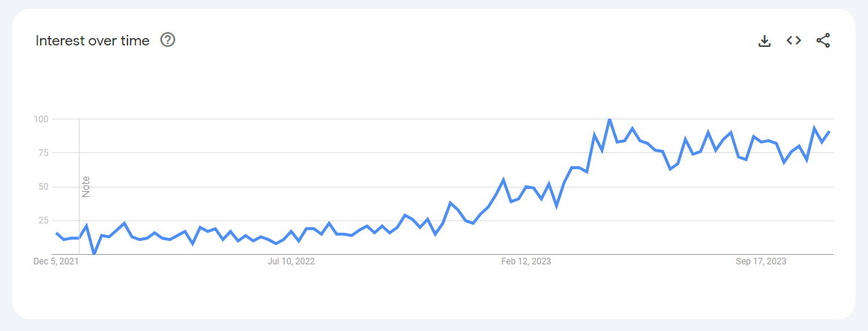Select the trend line's dip touching zero

94,253
